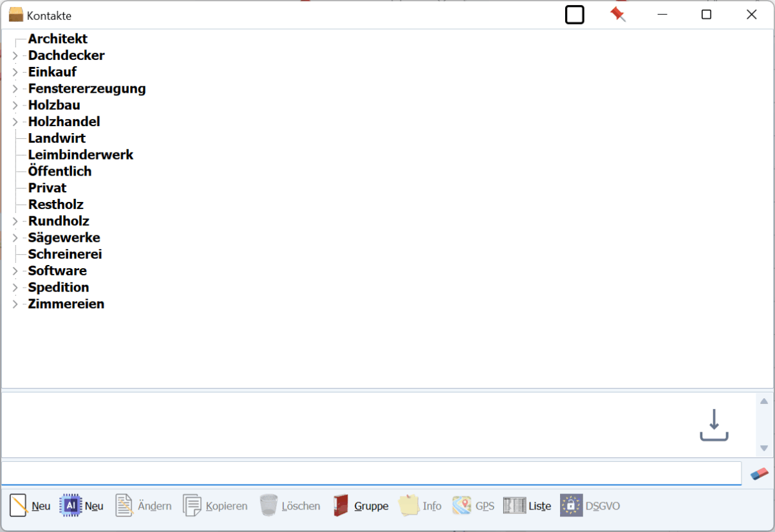Select Leimbinderwerk in the tree
The width and height of the screenshot is (775, 532).
(x=80, y=155)
